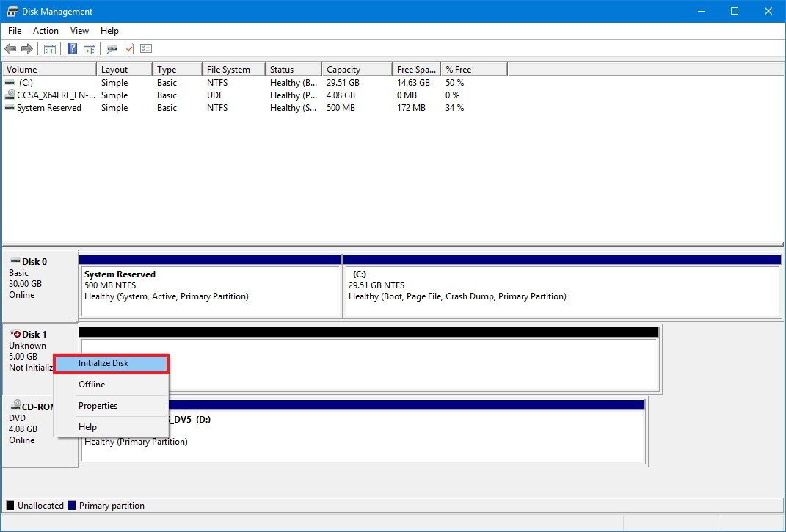Select the Disk 0 label panel
The width and height of the screenshot is (786, 532).
pos(40,285)
